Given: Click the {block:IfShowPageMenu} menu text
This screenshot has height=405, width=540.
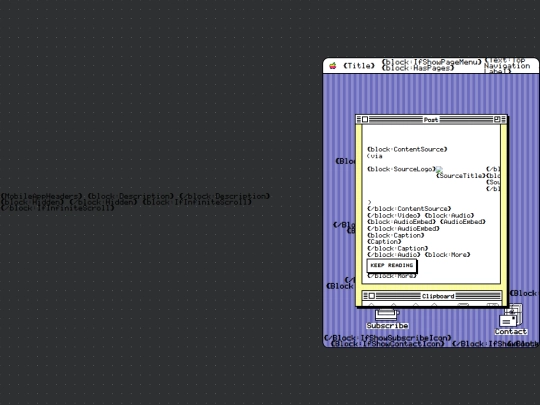Looking at the screenshot, I should click(431, 62).
